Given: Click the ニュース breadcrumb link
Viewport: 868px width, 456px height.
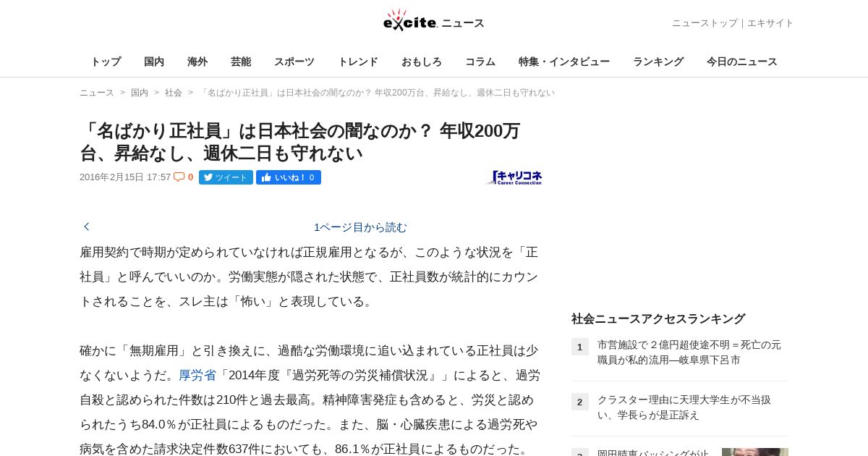Looking at the screenshot, I should (97, 93).
